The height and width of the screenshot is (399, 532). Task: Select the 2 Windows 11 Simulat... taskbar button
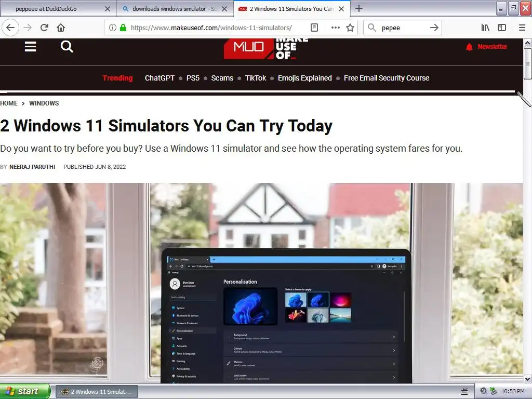coord(97,392)
